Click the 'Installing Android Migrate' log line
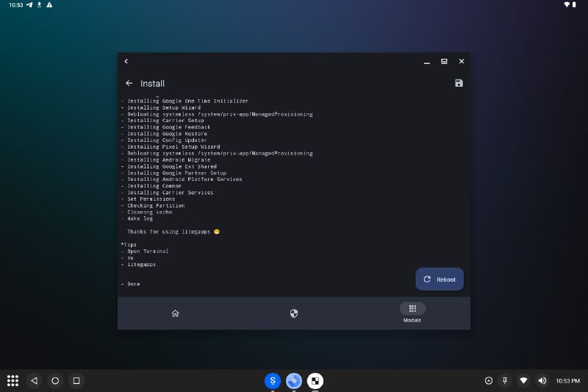Image resolution: width=588 pixels, height=392 pixels. click(x=166, y=160)
